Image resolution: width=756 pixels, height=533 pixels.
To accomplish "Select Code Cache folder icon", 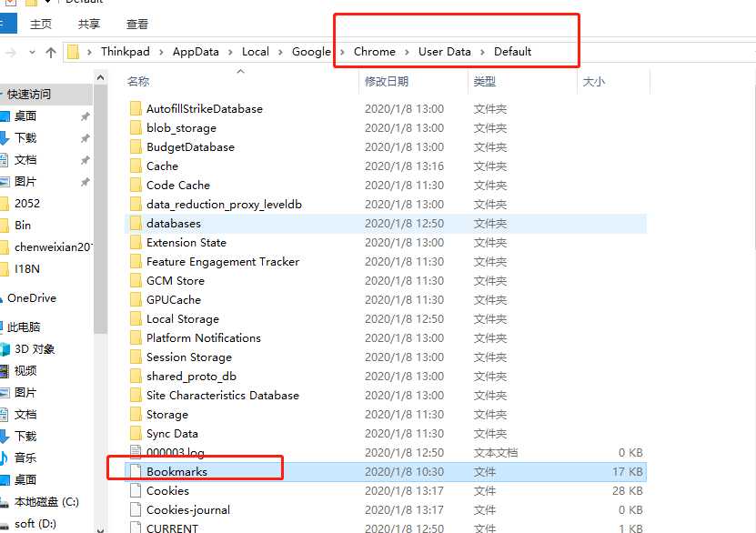I will (x=136, y=185).
